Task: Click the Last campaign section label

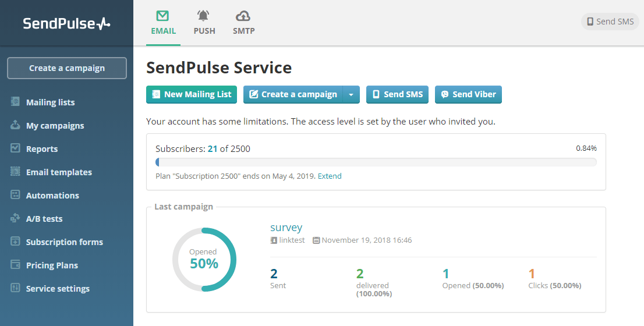Action: coord(183,207)
